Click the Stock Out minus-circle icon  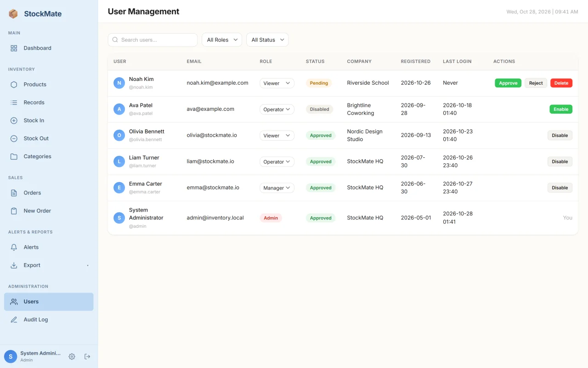point(14,138)
